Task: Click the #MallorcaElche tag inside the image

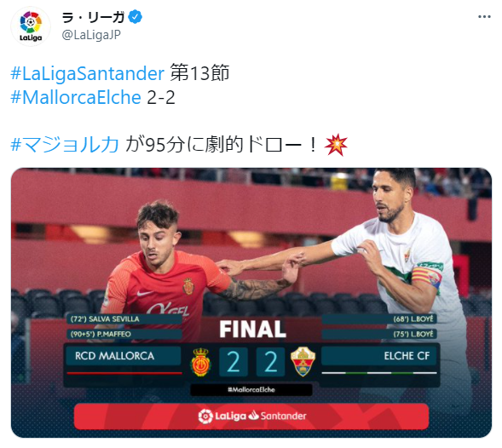Action: coord(251,390)
